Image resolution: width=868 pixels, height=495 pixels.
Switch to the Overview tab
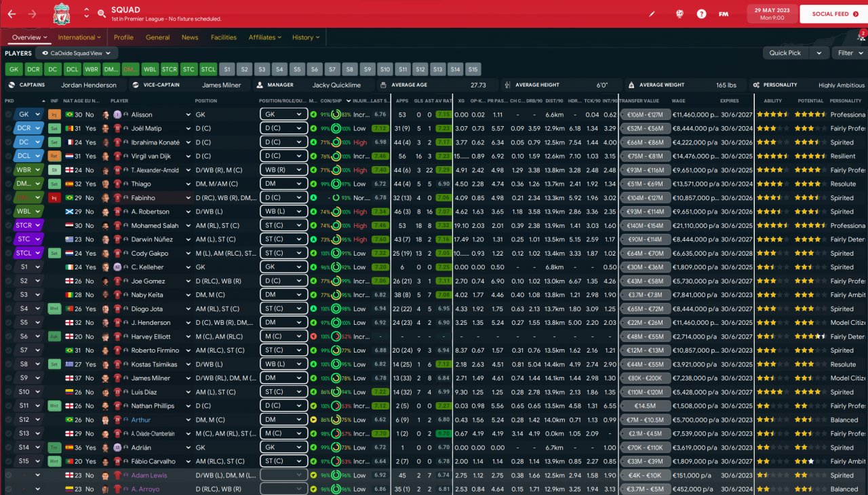click(x=30, y=37)
